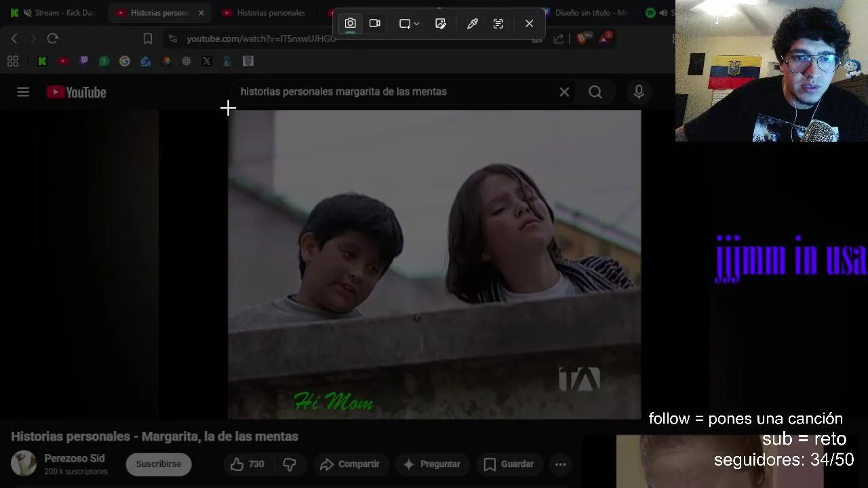This screenshot has width=868, height=488.
Task: Close the snipping toolbar
Action: click(529, 24)
